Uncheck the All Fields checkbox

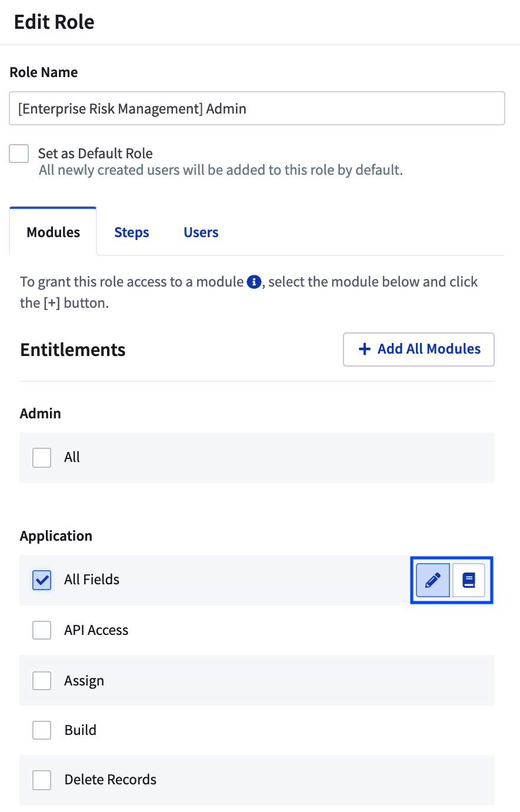click(x=42, y=580)
